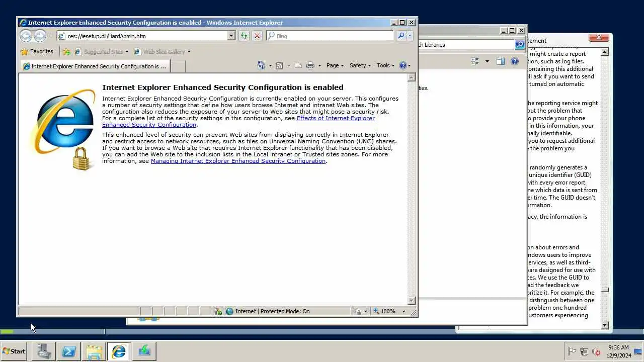644x362 pixels.
Task: Click the Favorites label button
Action: (x=41, y=51)
